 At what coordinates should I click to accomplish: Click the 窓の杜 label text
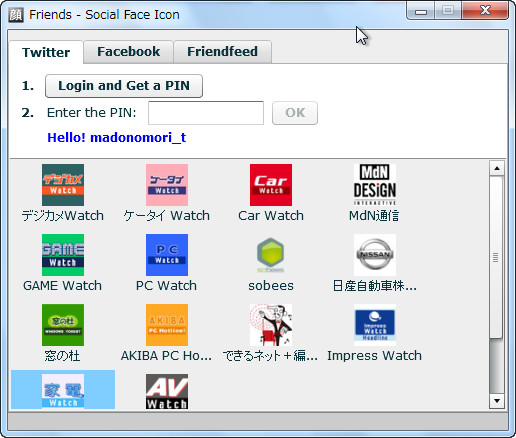point(62,356)
